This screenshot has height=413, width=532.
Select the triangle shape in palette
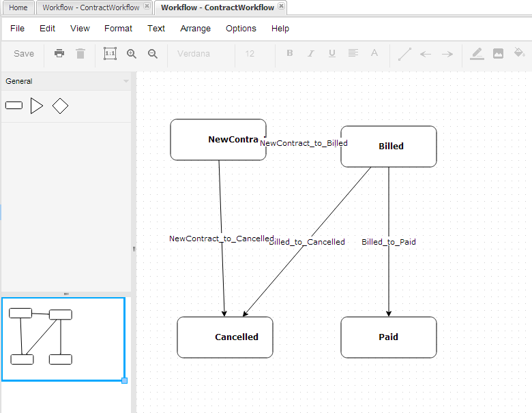(x=37, y=106)
